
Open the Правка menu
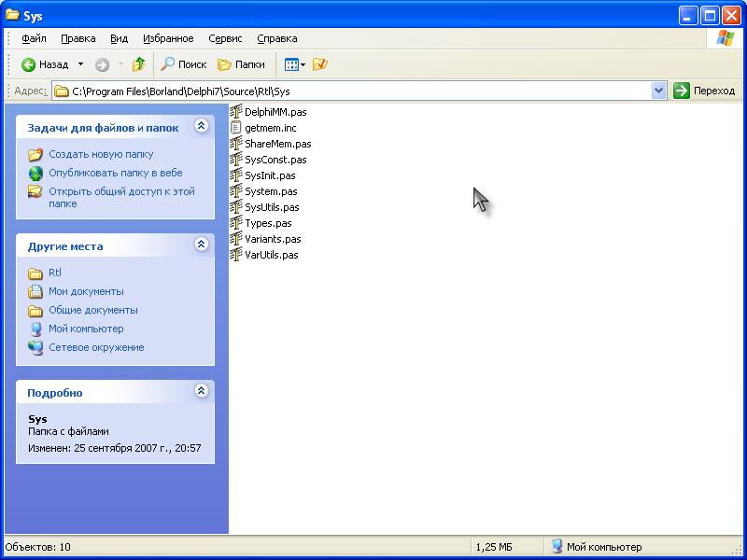(78, 38)
